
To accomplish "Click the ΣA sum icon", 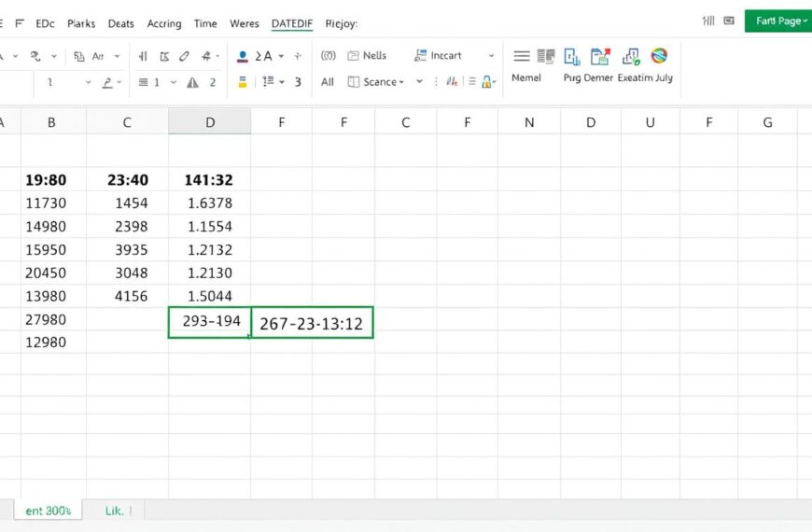I will pos(263,56).
